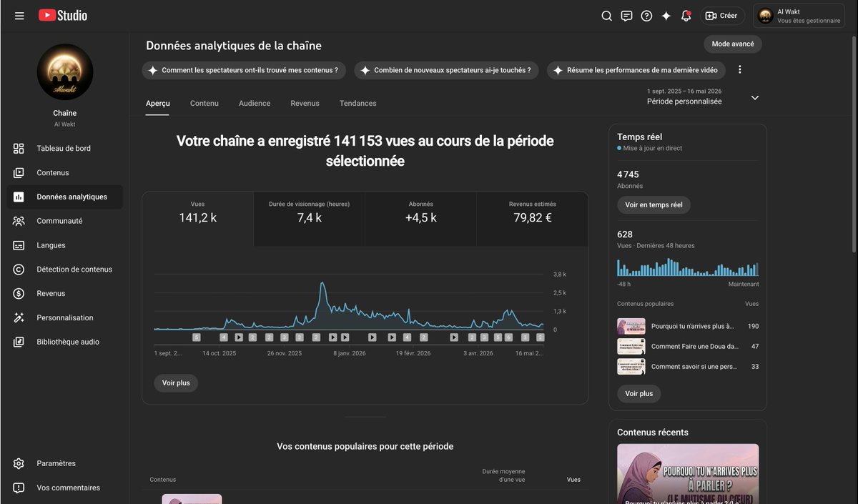Open Détection de contenus
This screenshot has width=858, height=504.
pyautogui.click(x=65, y=270)
